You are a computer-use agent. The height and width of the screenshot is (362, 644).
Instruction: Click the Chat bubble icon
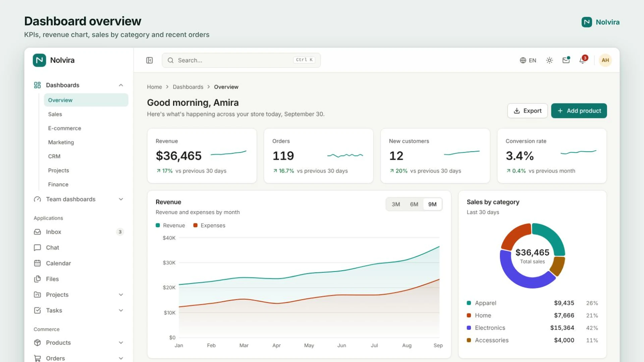(37, 248)
